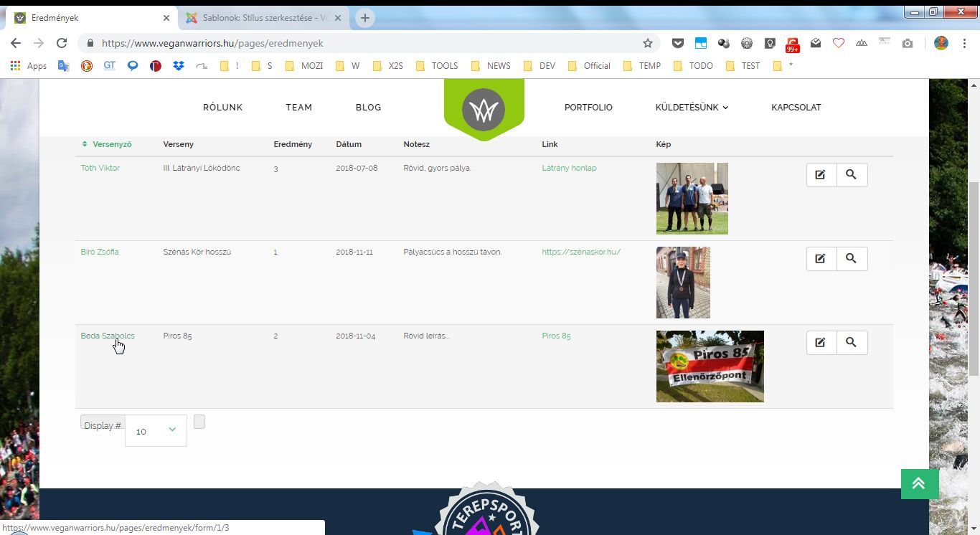Open the Dropbox bookmark icon
This screenshot has height=535, width=980.
pyautogui.click(x=179, y=66)
